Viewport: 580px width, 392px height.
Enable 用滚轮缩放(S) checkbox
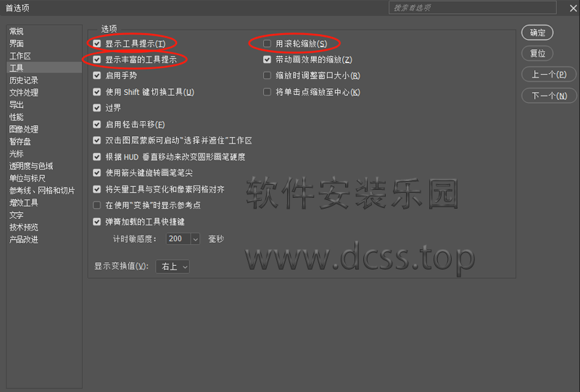coord(267,43)
